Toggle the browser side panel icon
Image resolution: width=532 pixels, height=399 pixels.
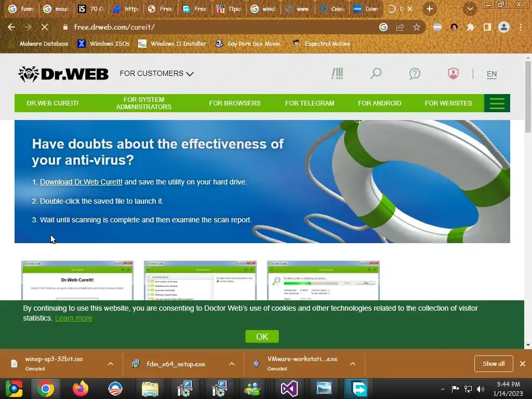(487, 27)
